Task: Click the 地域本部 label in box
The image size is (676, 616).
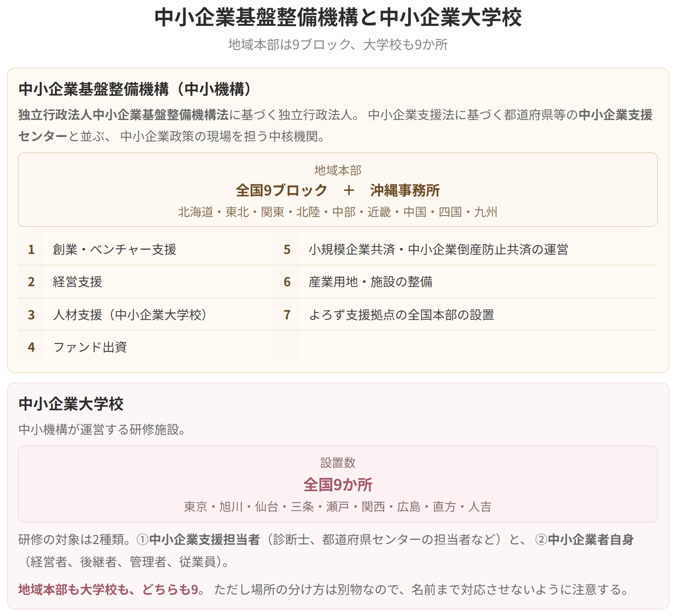Action: 338,170
